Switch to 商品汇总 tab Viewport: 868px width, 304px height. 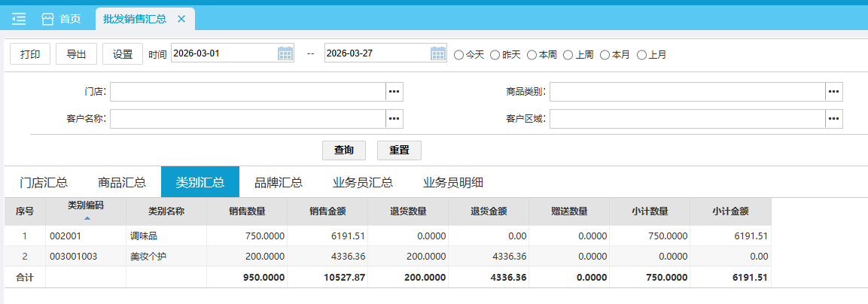pyautogui.click(x=122, y=182)
